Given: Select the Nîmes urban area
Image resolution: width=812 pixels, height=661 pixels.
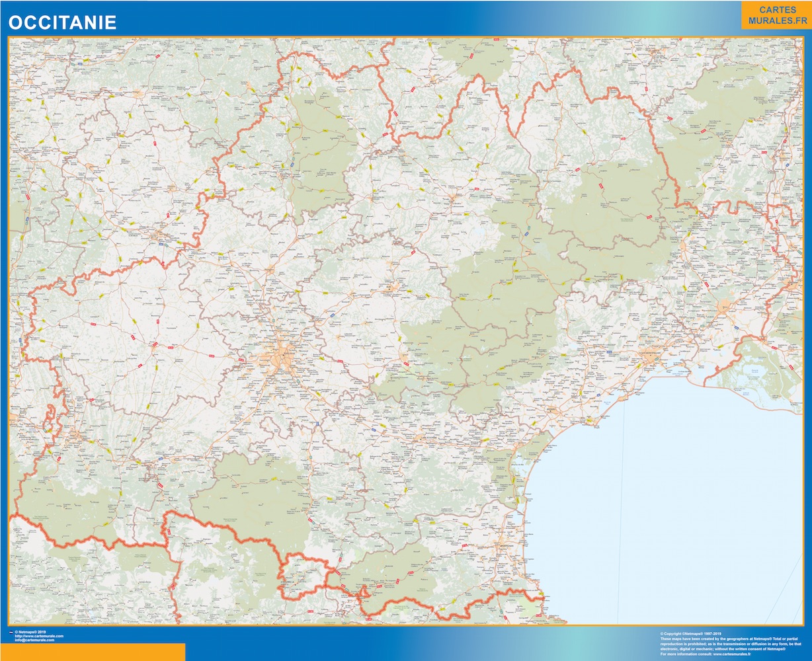Looking at the screenshot, I should pyautogui.click(x=725, y=305).
